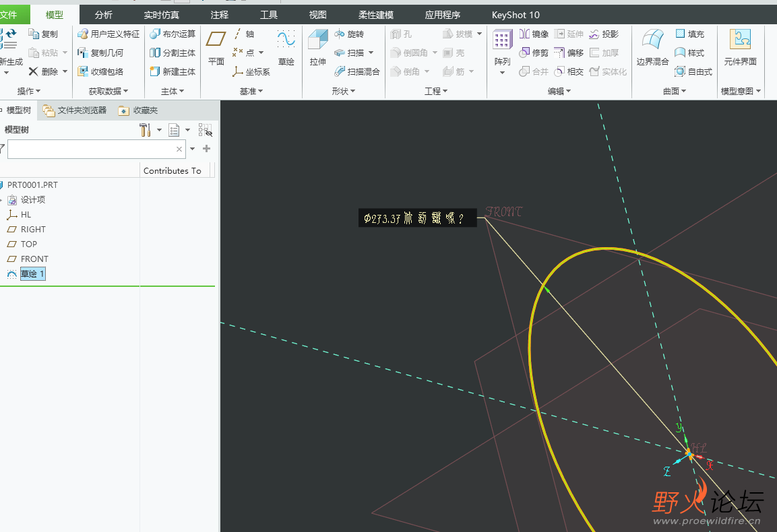Expand the Operations (操作) group

pos(29,91)
